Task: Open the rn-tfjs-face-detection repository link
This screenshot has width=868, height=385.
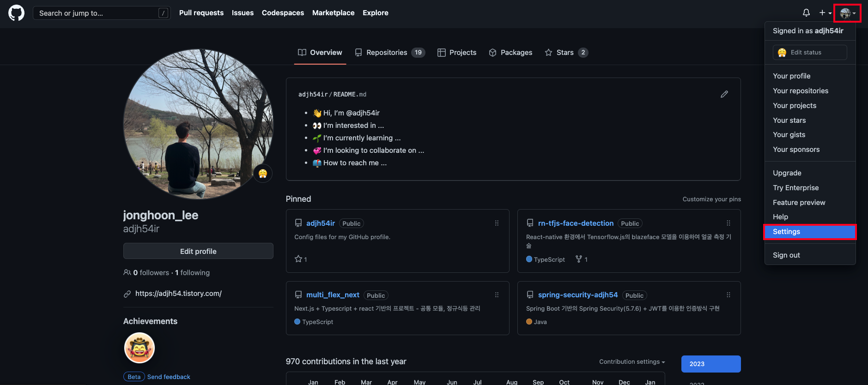Action: [576, 223]
